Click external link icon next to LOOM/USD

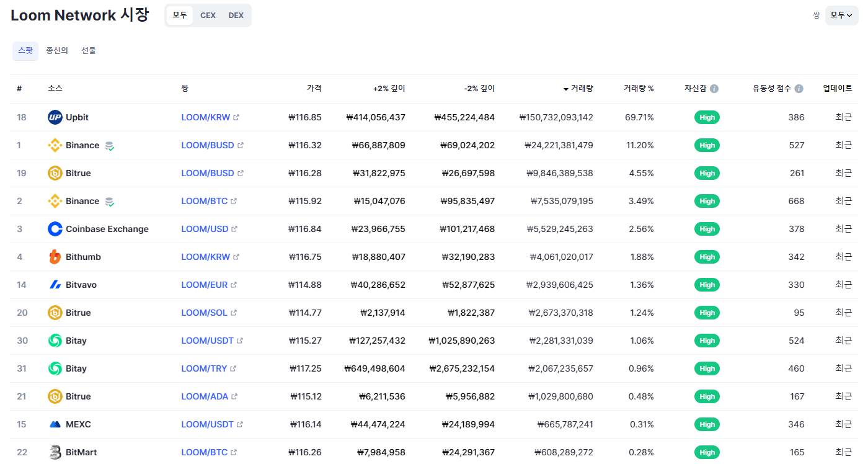tap(234, 229)
